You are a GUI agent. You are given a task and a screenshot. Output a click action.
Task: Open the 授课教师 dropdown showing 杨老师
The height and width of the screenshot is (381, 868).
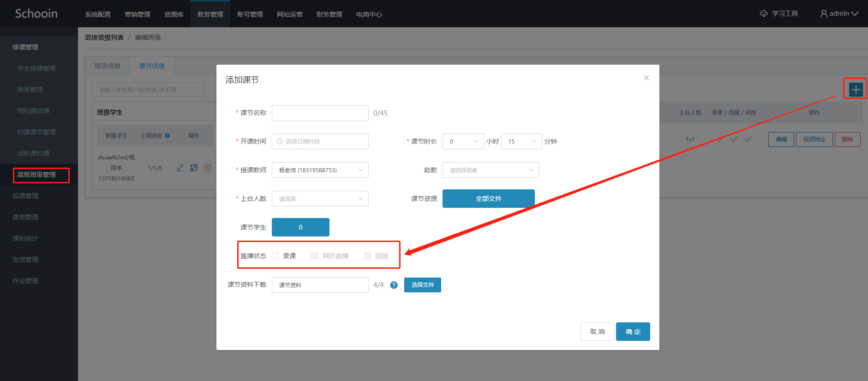coord(320,170)
